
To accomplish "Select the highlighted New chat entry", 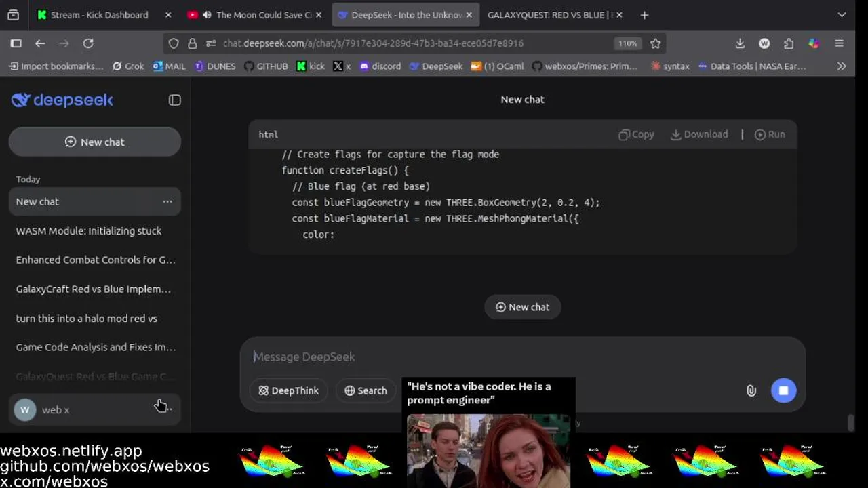I will (x=94, y=201).
